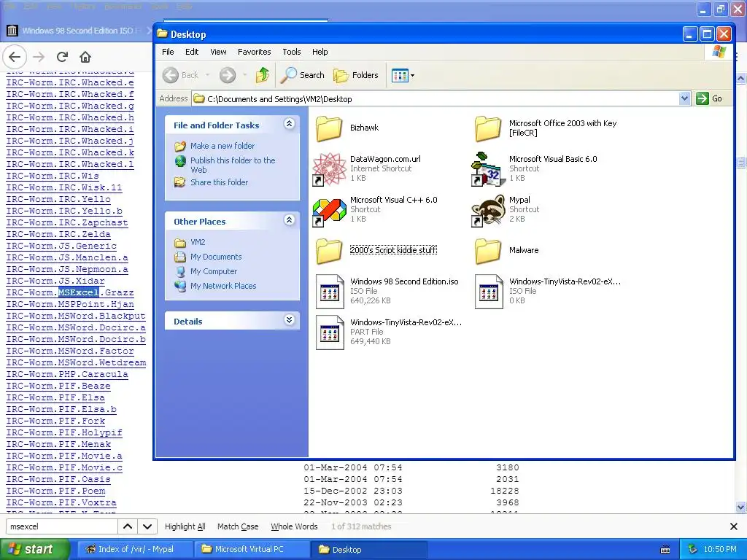Image resolution: width=747 pixels, height=560 pixels.
Task: Click the Mypal page scrollbar down arrow
Action: click(x=741, y=507)
